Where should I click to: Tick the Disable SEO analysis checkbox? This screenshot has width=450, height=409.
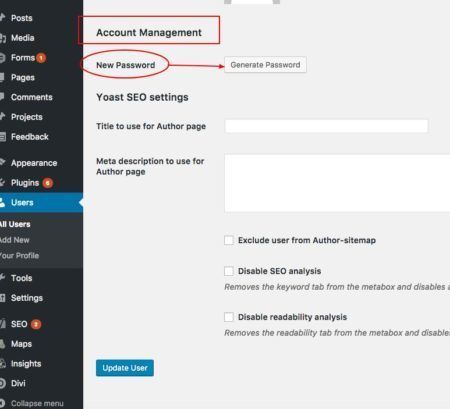229,271
